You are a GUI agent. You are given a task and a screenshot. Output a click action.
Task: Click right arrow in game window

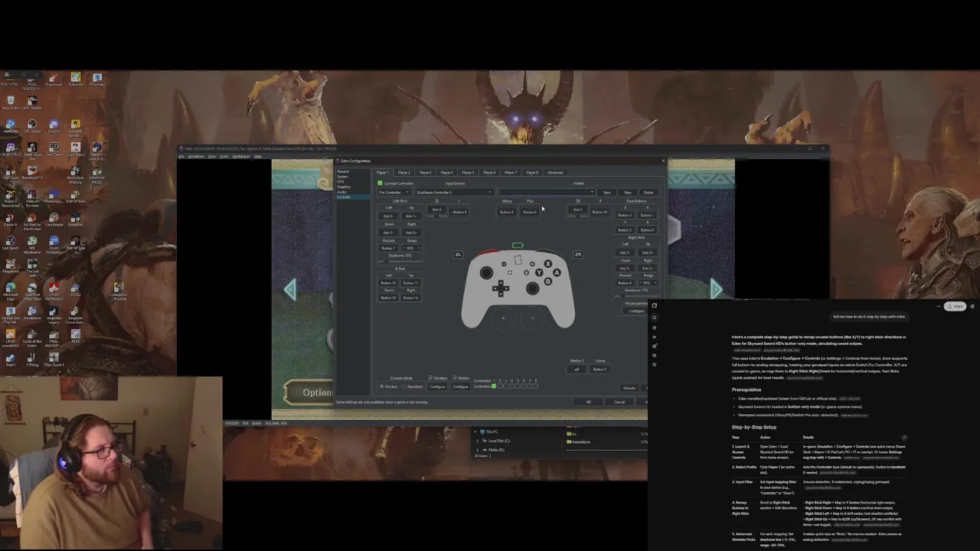coord(715,289)
